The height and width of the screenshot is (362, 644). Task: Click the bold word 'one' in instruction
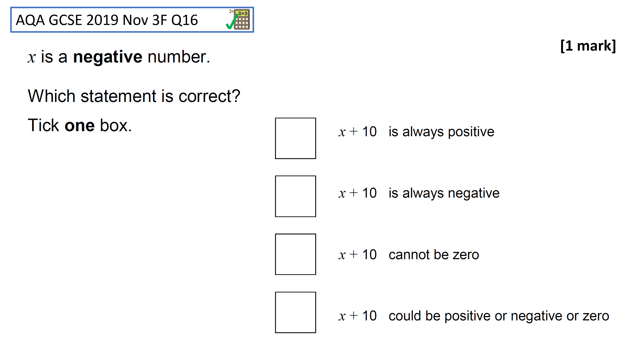pyautogui.click(x=79, y=126)
